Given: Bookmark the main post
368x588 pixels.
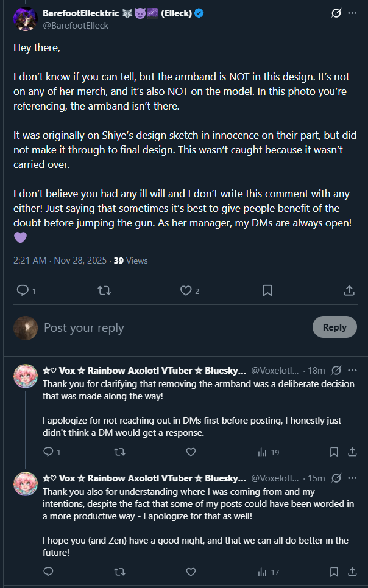Looking at the screenshot, I should tap(267, 291).
